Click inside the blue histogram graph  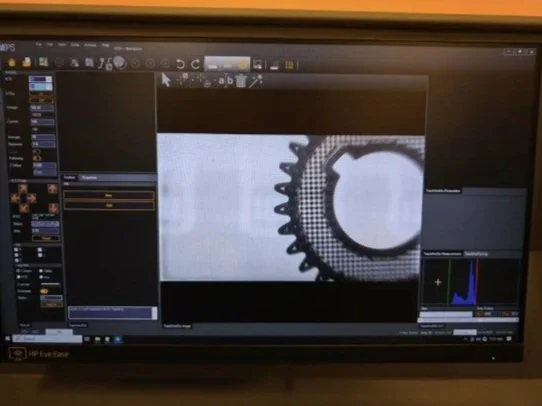470,282
